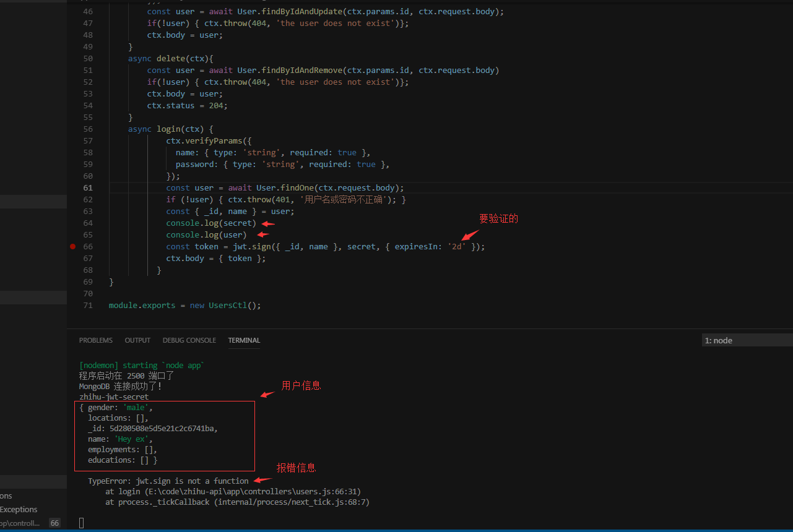Click 'TypeError: jwt.sign is not a function'
Screen dimensions: 793x532
168,481
